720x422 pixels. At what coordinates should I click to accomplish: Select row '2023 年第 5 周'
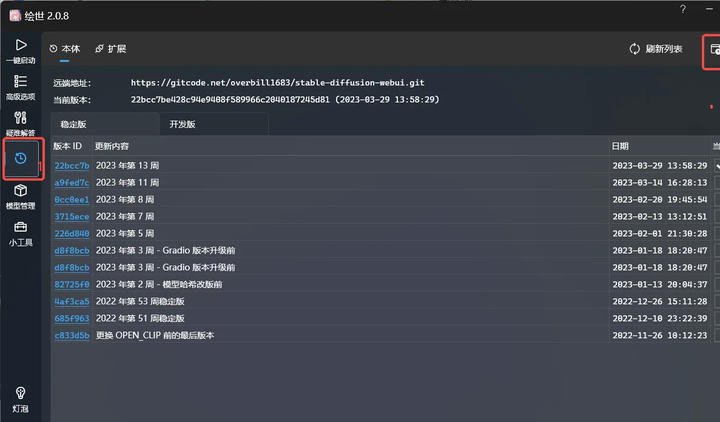(x=385, y=233)
